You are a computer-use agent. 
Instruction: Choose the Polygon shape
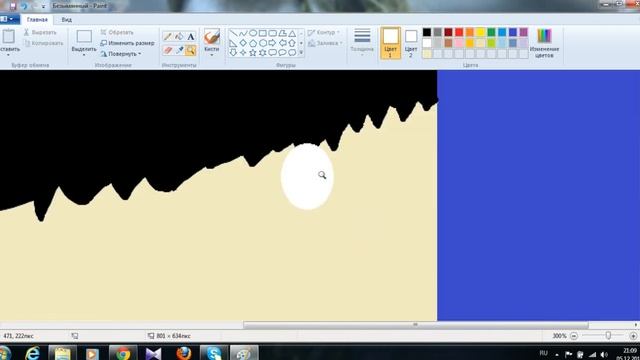click(282, 33)
